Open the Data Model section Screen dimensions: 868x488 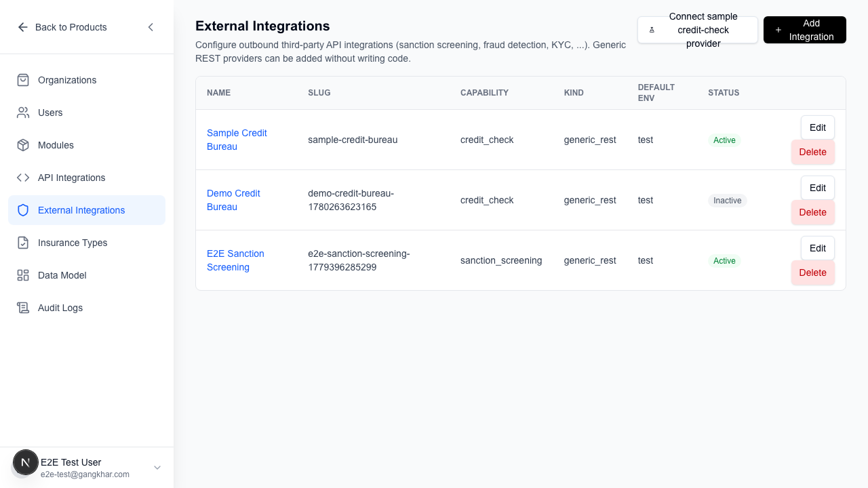click(x=87, y=275)
